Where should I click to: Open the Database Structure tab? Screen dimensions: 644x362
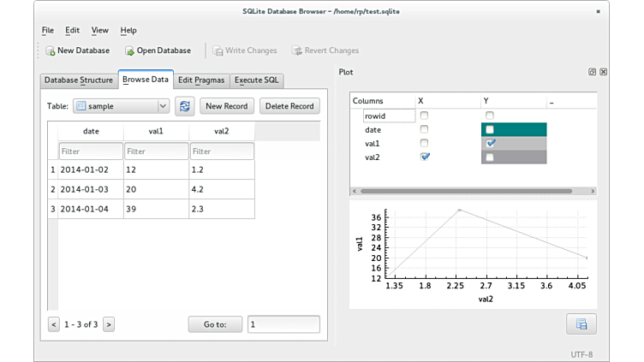(79, 80)
